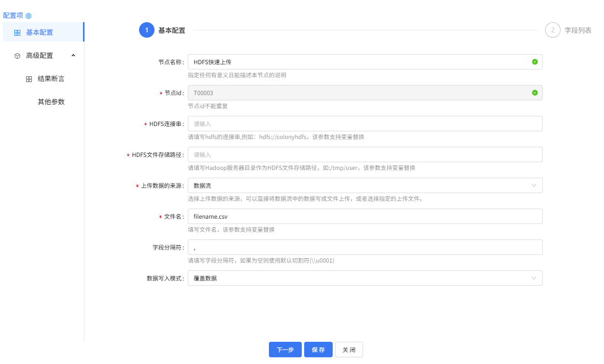Click the step 2 circle for 字段列表

(553, 29)
